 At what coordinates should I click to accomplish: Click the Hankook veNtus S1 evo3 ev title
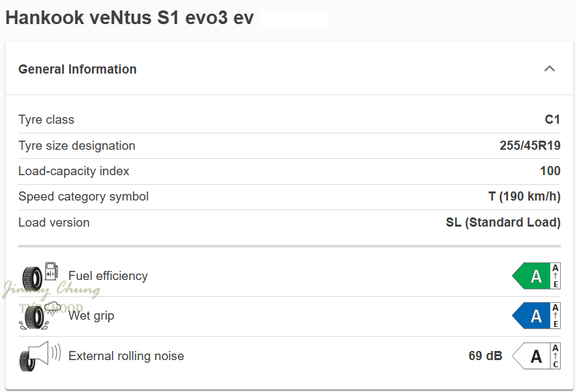coord(130,18)
